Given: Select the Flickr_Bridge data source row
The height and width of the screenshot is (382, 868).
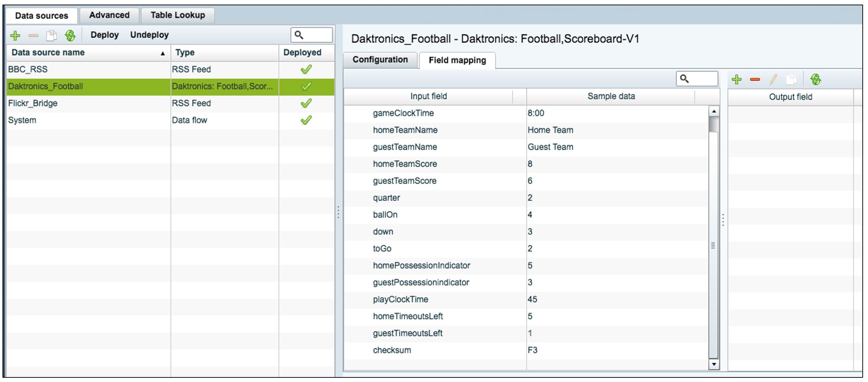Looking at the screenshot, I should [x=170, y=103].
